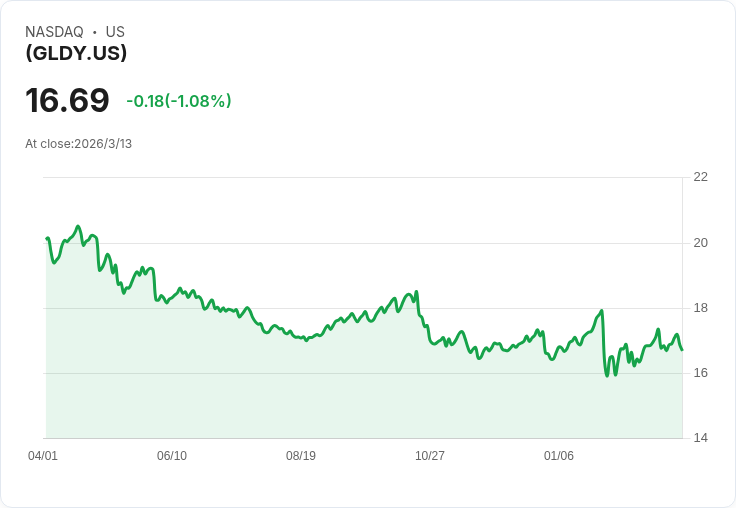Select the 01/06 date axis label
736x508 pixels.
(559, 456)
